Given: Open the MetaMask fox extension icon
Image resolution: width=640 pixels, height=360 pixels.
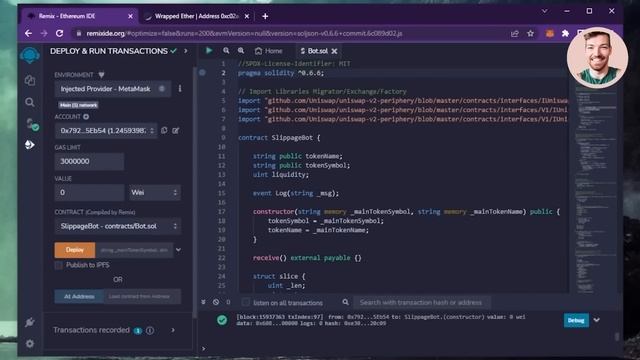Looking at the screenshot, I should 549,33.
